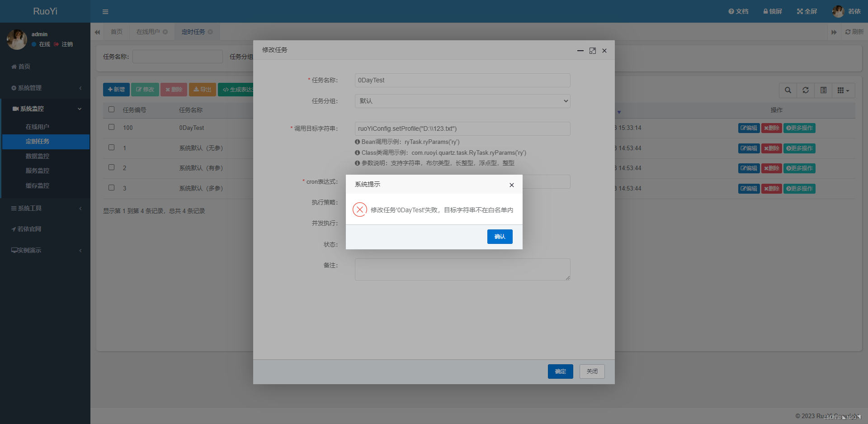Open 数据监控 in the sidebar
Screen dimensions: 868x424
pyautogui.click(x=38, y=156)
